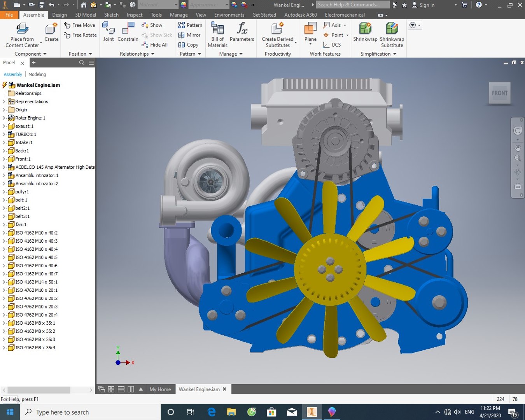Select fan:1 in the model tree

[21, 224]
